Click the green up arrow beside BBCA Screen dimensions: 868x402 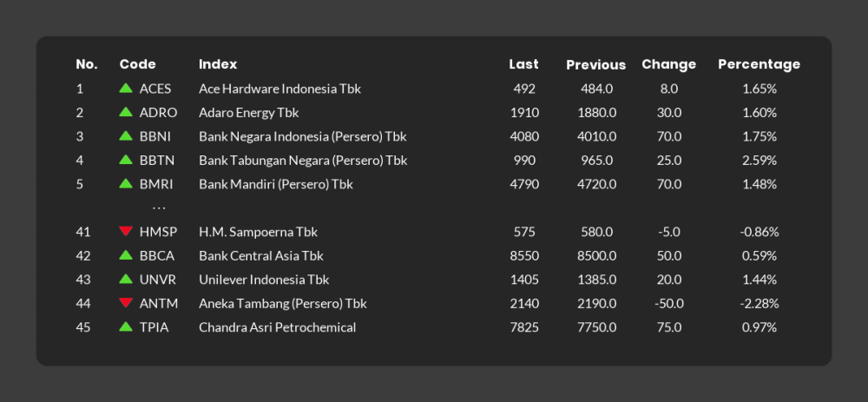126,254
